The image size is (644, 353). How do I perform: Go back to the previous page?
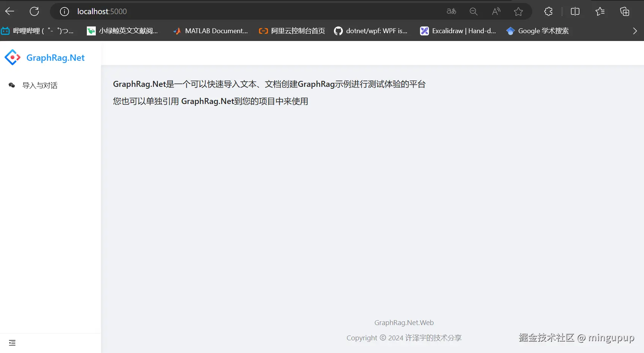pos(10,12)
